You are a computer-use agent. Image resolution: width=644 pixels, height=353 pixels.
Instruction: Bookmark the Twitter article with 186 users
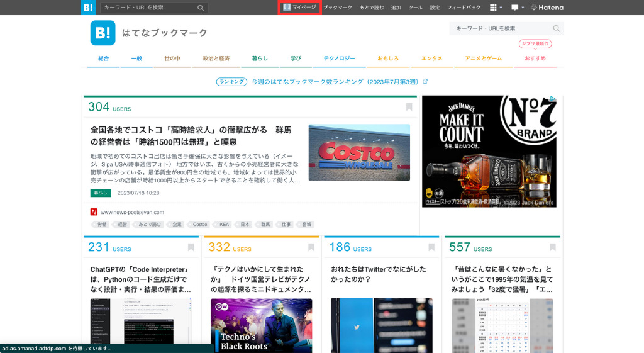[x=431, y=247]
